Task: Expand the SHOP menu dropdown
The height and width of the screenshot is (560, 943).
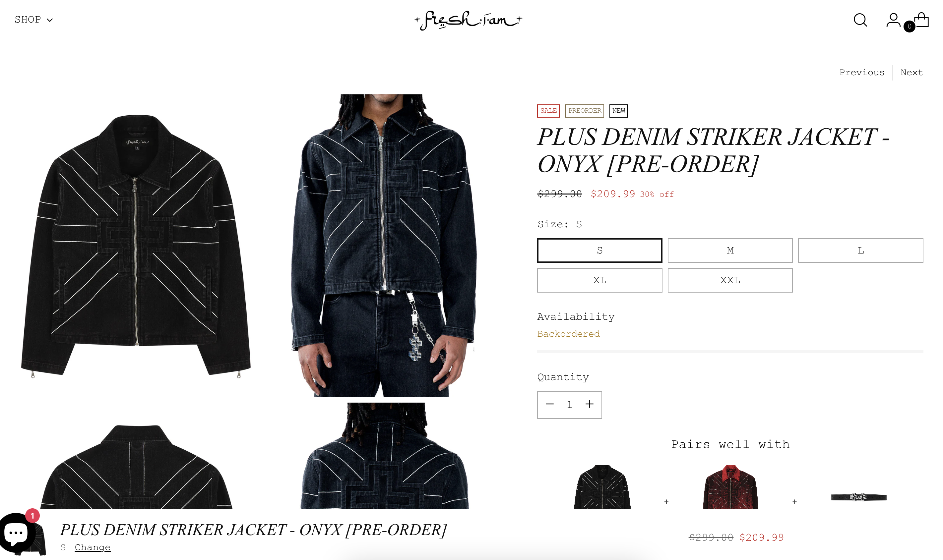Action: 33,20
